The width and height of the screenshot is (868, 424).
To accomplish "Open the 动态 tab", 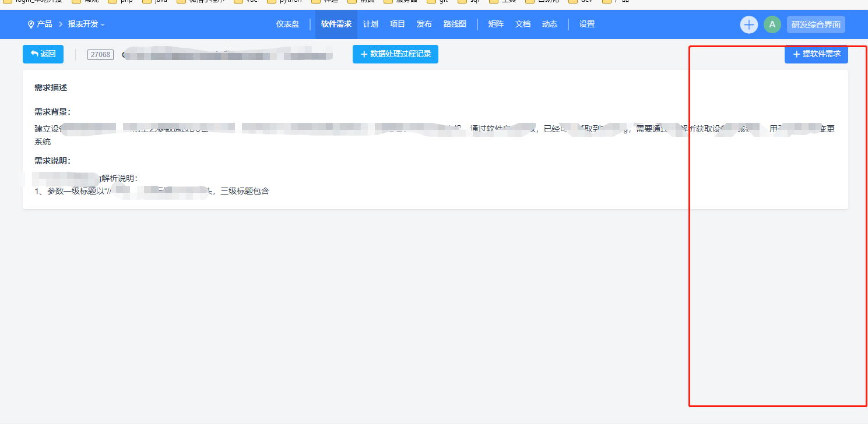I will 550,24.
